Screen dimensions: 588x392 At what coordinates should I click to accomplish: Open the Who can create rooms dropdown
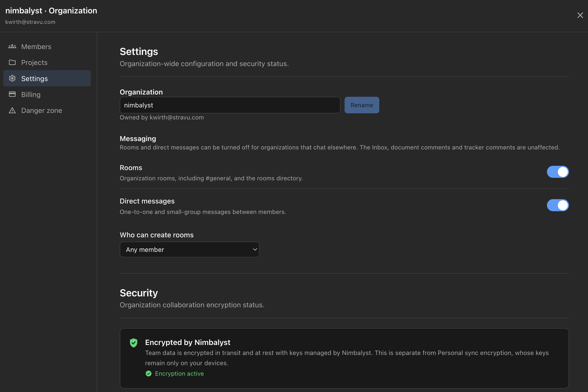click(x=189, y=250)
